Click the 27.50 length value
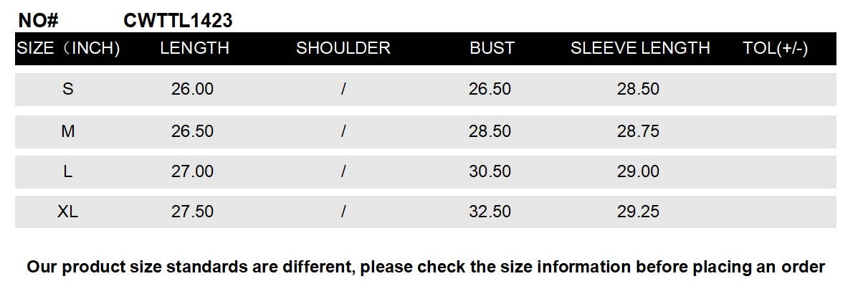Viewport: 868px width, 299px height. click(192, 212)
